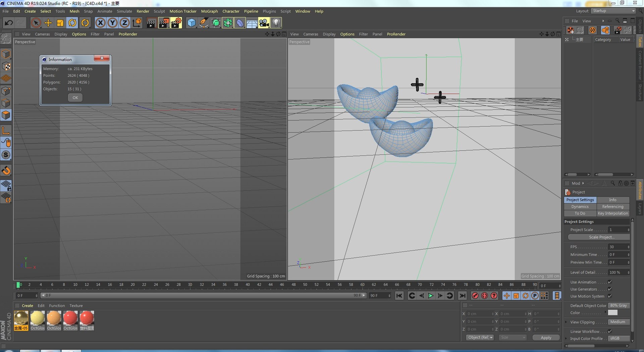The height and width of the screenshot is (352, 644).
Task: Open Object (Rel) coordinate dropdown
Action: pos(480,338)
